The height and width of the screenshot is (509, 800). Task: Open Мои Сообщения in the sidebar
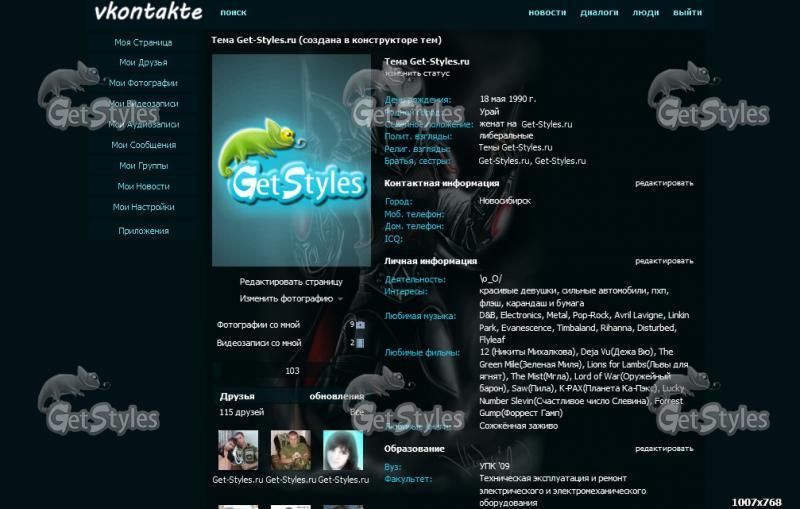click(x=144, y=145)
